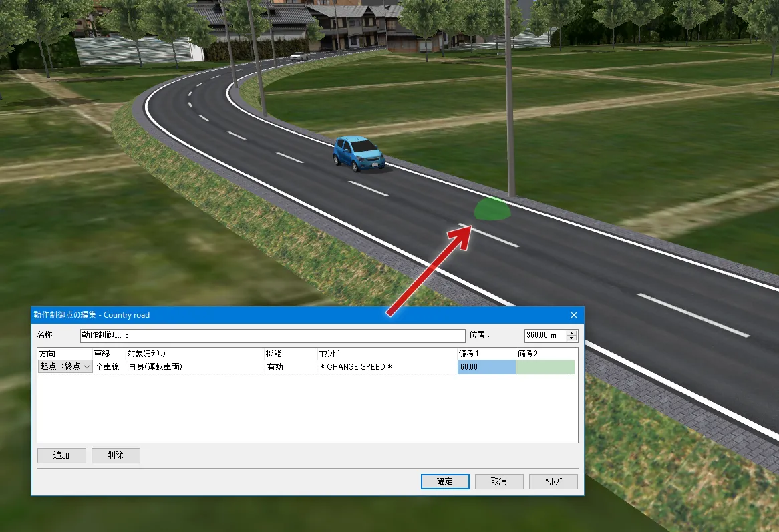Toggle the 有効 function cell
This screenshot has width=779, height=532.
click(275, 367)
